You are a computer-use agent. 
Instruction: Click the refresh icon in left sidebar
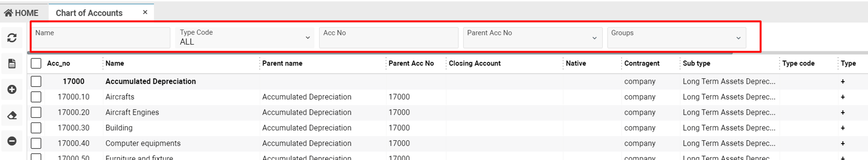tap(12, 38)
